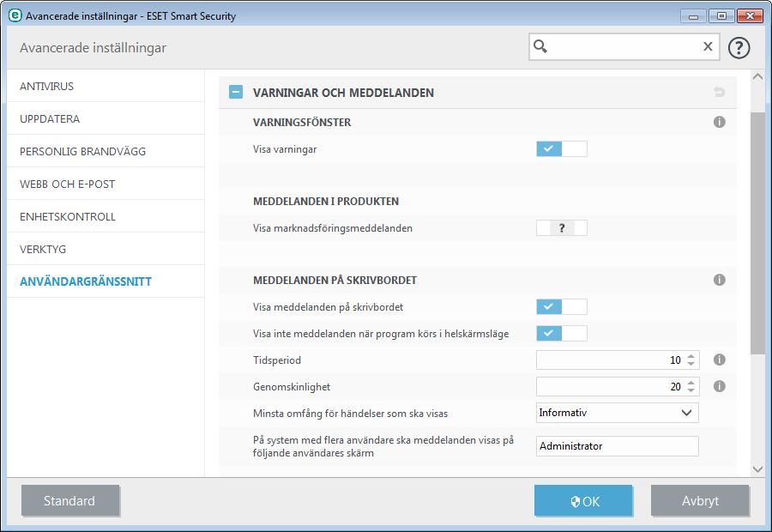Toggle Visa varningar switch
Screen dimensions: 772x532
coord(561,148)
